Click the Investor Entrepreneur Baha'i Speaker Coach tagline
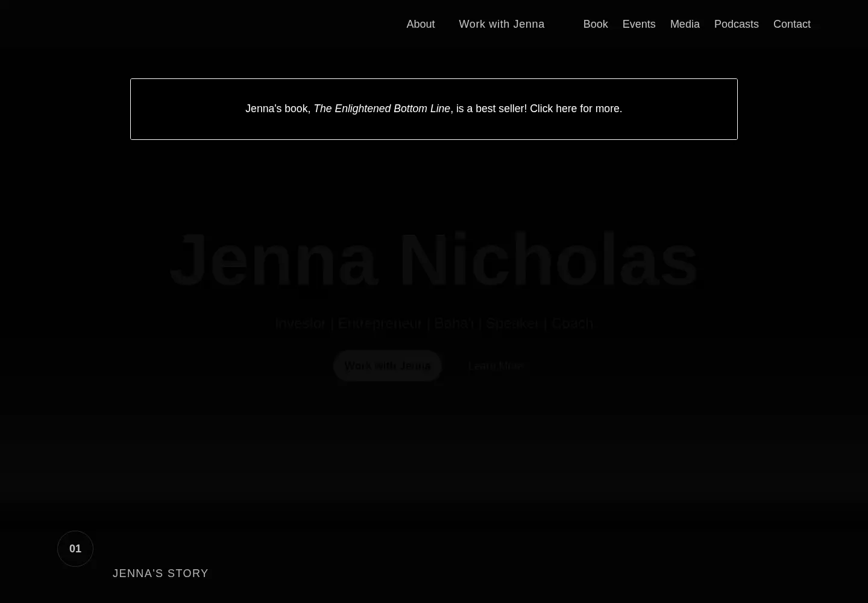Screen dimensions: 868x603 (x=434, y=323)
